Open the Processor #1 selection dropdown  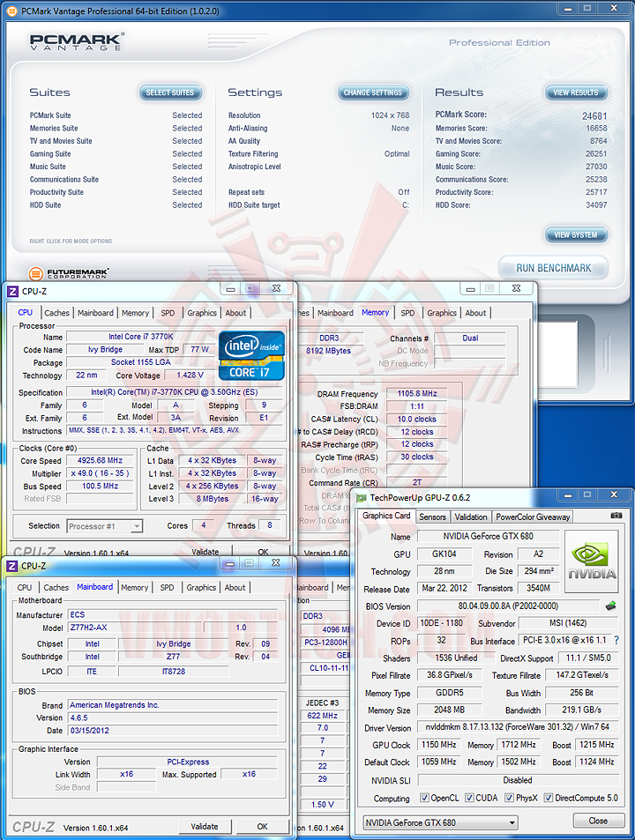(x=104, y=526)
